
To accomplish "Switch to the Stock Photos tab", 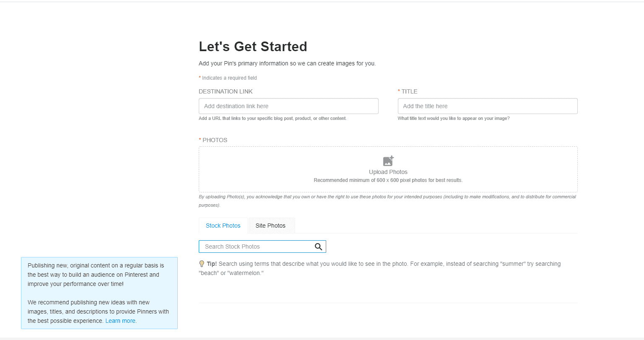I will [x=223, y=226].
